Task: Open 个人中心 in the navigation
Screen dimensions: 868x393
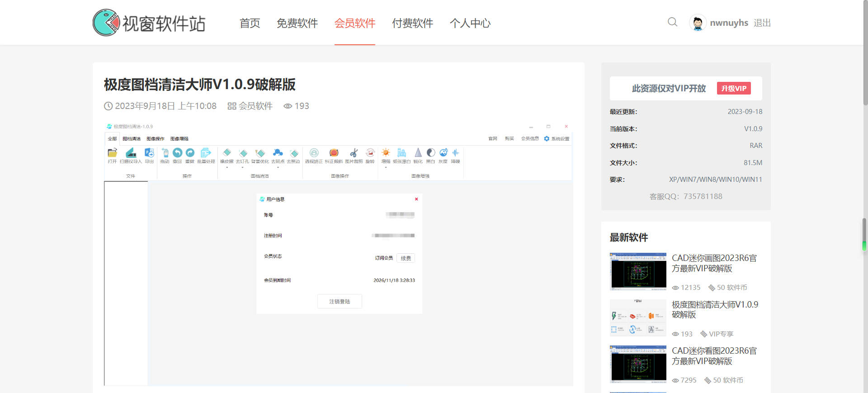Action: point(470,23)
